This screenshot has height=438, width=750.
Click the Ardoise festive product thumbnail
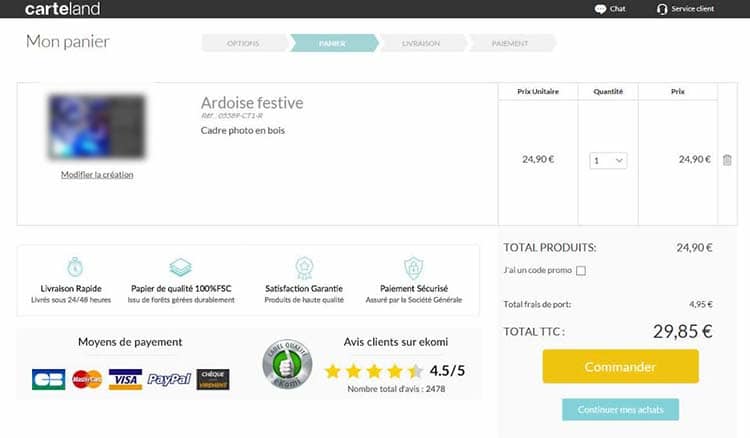click(97, 127)
